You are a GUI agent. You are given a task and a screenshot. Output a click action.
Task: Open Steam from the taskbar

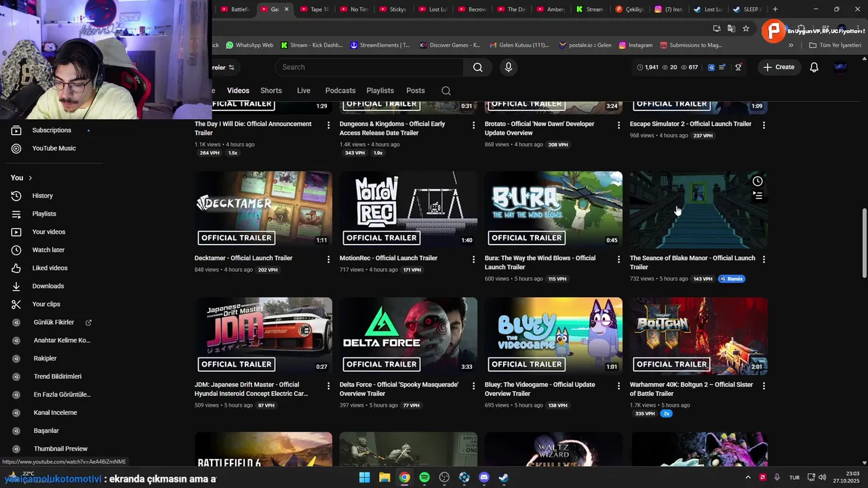[x=504, y=477]
